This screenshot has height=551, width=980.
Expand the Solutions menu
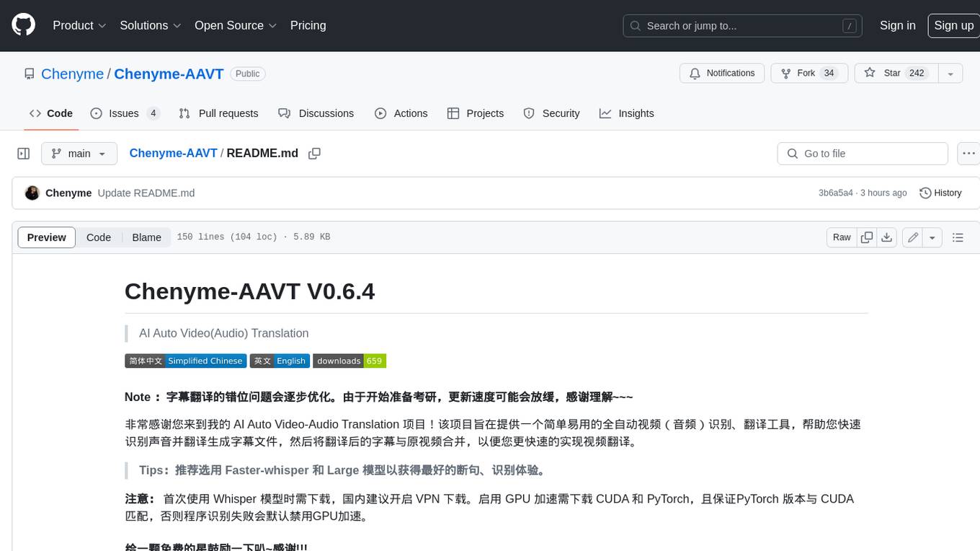click(x=151, y=25)
